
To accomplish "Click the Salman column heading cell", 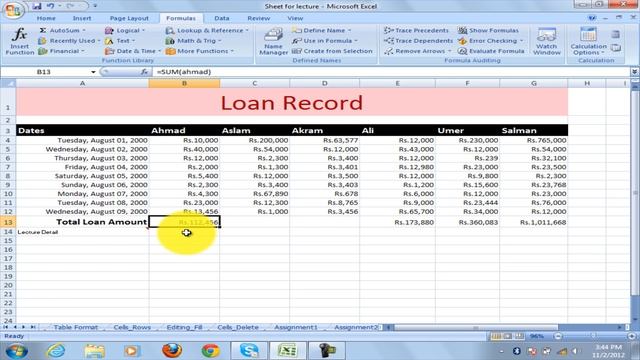I will pyautogui.click(x=533, y=131).
